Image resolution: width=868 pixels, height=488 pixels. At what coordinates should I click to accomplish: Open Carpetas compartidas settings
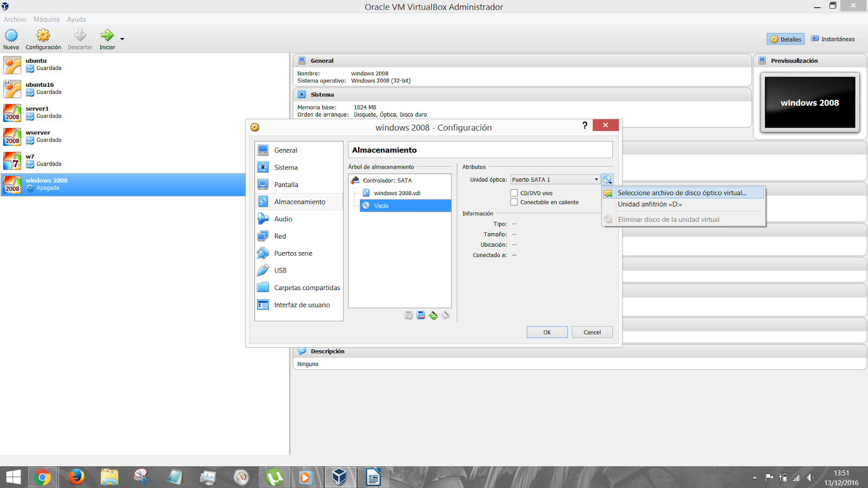pos(307,287)
